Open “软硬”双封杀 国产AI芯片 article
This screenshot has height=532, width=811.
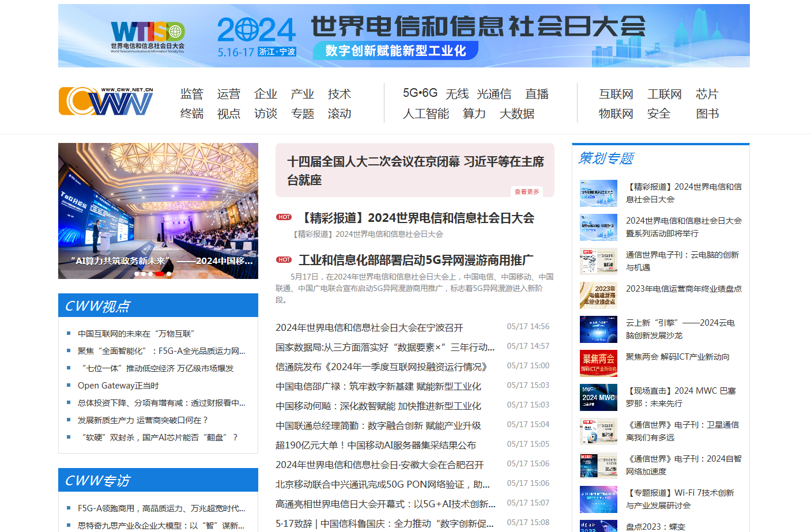pos(158,437)
